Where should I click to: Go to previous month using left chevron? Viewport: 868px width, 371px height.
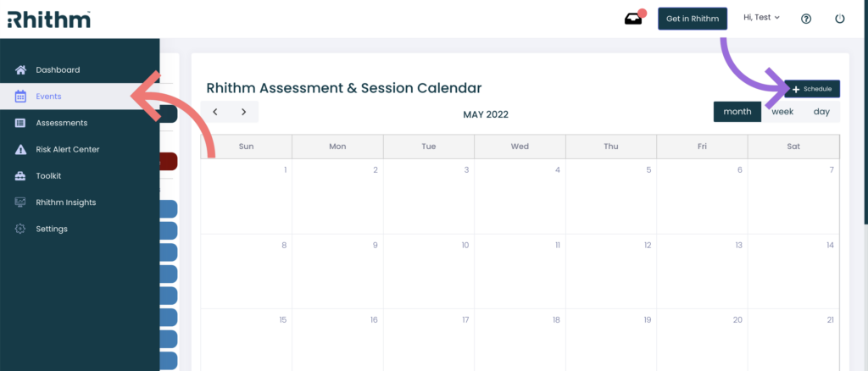point(215,112)
